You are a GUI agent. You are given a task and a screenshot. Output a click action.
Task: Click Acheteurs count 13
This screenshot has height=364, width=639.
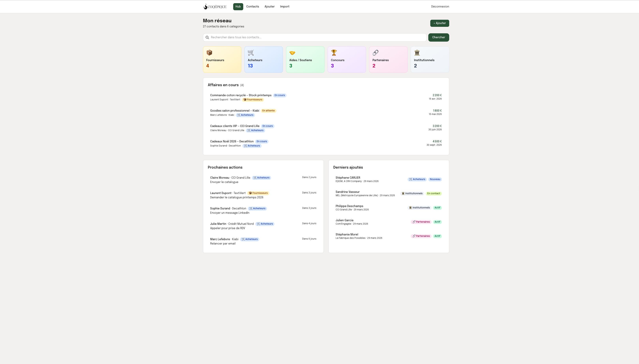250,66
